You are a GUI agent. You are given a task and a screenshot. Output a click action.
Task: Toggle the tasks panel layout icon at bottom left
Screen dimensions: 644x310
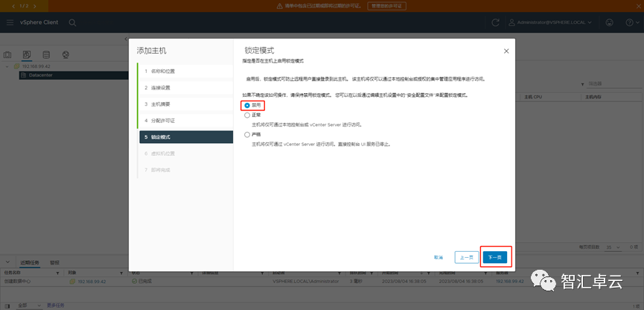(x=7, y=306)
